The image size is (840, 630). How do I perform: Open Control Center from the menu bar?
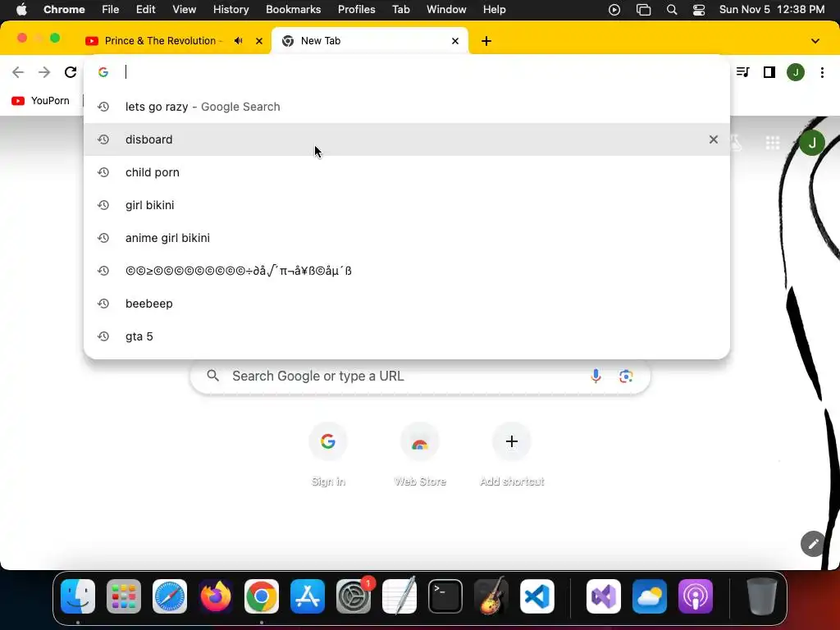[x=699, y=10]
